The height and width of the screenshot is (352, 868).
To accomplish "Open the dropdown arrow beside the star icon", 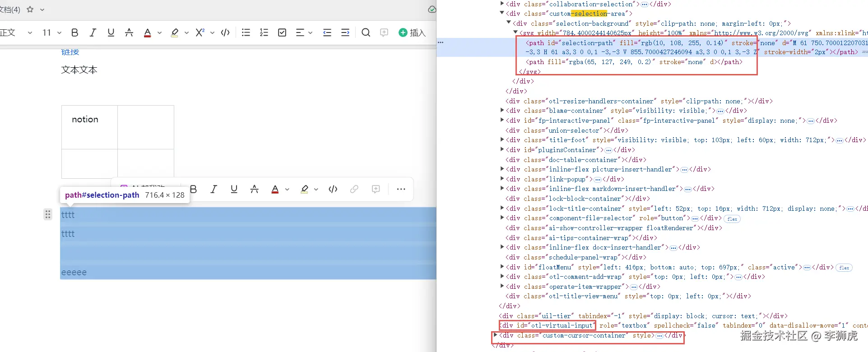I will (42, 9).
